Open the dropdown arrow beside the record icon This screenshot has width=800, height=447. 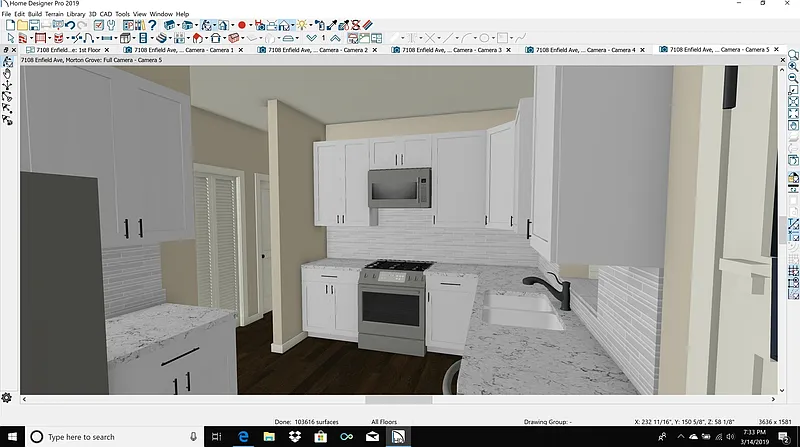click(251, 24)
